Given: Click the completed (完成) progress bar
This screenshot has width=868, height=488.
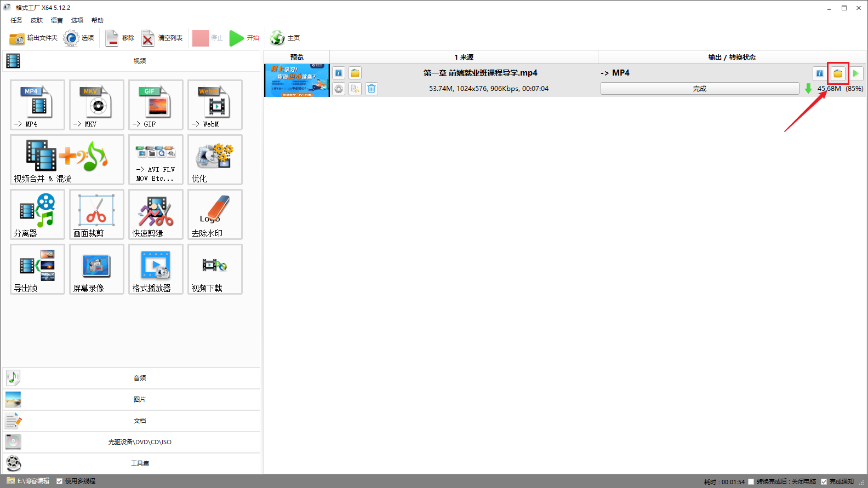Looking at the screenshot, I should point(699,89).
